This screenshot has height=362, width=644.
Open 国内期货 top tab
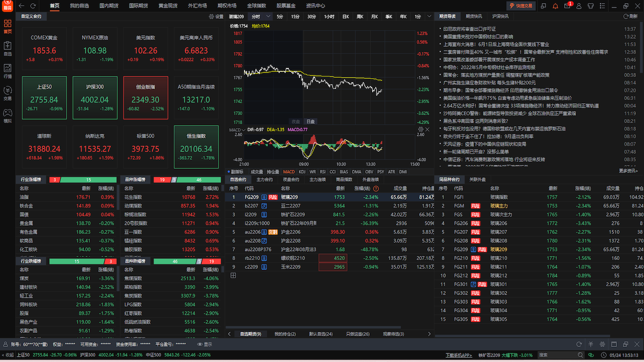[x=108, y=6]
